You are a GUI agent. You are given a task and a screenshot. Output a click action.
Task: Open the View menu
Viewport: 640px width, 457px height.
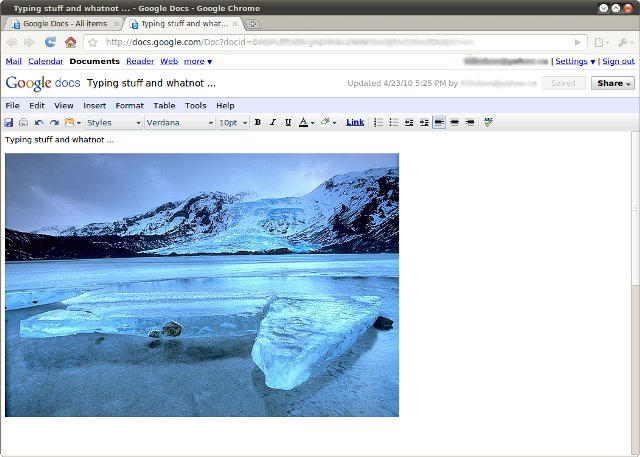(64, 106)
